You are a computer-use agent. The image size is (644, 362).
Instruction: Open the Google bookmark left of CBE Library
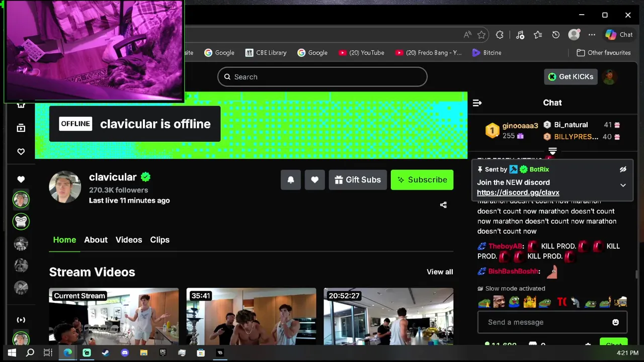tap(219, 52)
